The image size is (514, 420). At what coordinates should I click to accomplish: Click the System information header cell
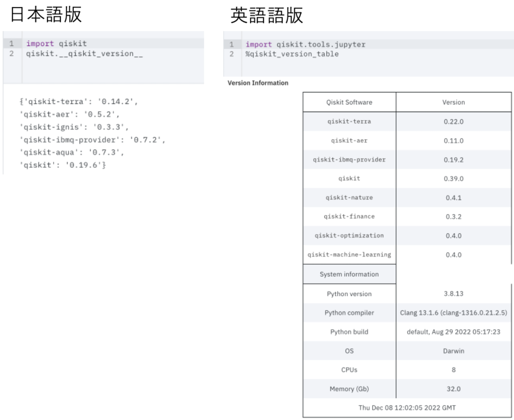pos(349,274)
